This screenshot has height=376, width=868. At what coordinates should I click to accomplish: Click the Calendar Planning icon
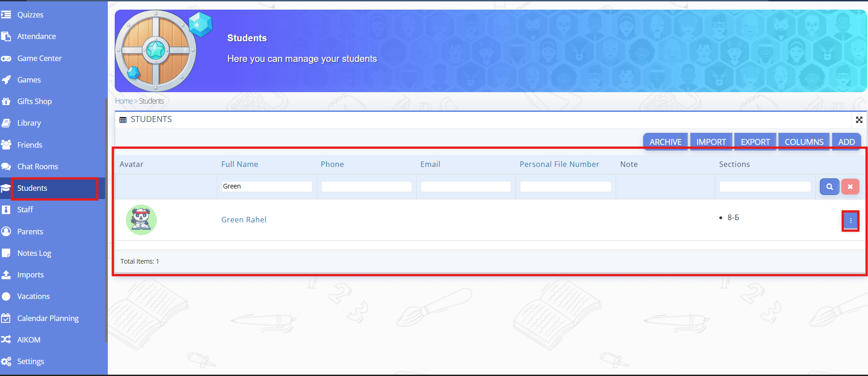coord(6,318)
